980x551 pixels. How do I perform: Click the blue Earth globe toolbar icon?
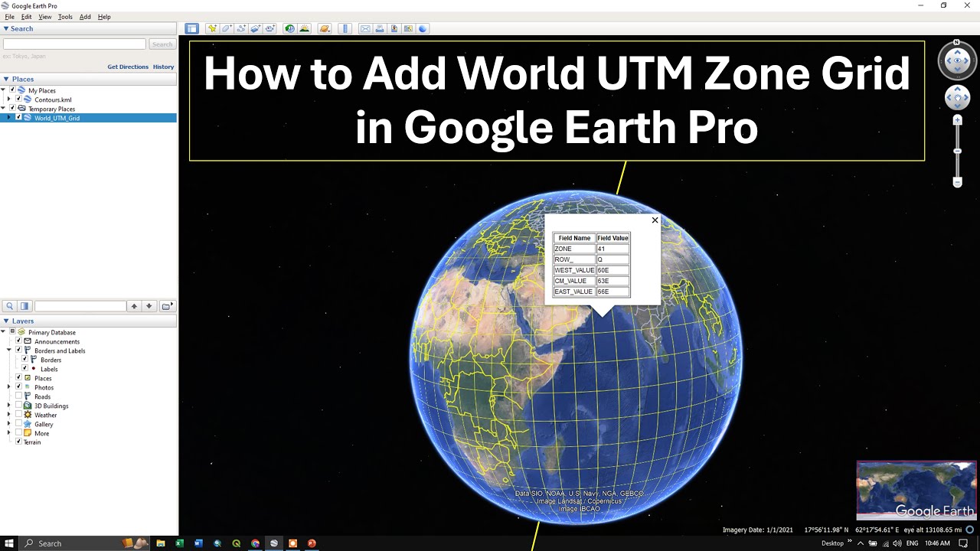click(x=423, y=28)
